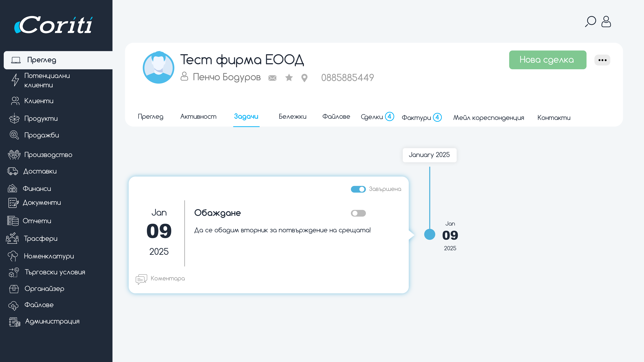Click the task card date 09

tap(159, 231)
